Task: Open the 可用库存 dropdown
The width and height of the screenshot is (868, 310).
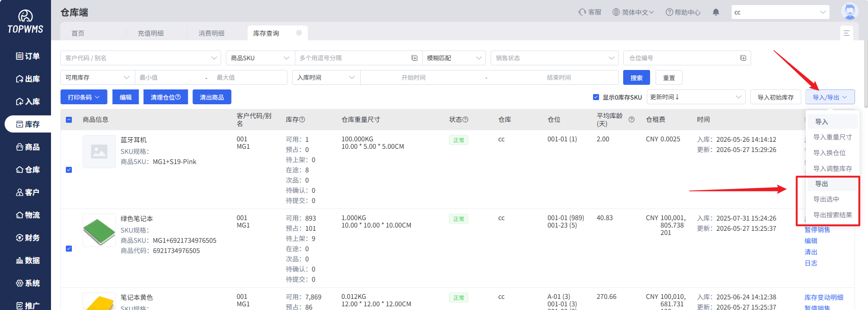Action: (97, 77)
